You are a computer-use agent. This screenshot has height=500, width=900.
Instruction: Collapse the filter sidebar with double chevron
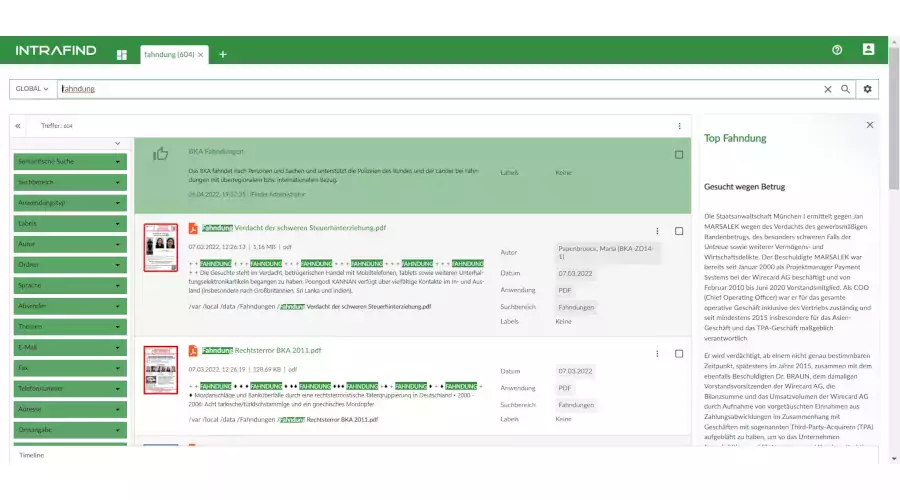click(18, 126)
